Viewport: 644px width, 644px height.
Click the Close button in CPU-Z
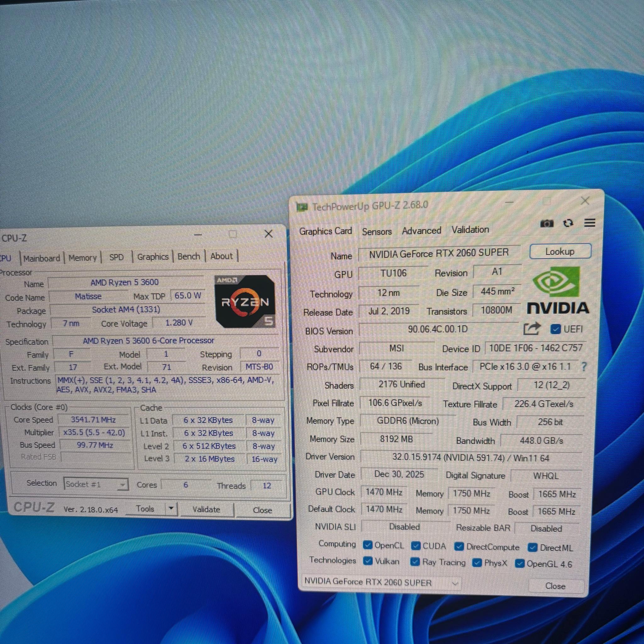click(262, 510)
